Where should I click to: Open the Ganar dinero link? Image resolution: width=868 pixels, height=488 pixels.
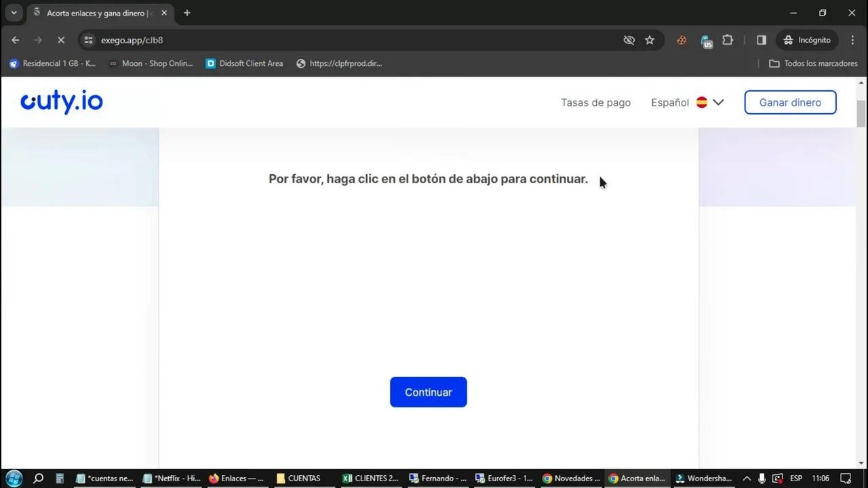point(790,102)
